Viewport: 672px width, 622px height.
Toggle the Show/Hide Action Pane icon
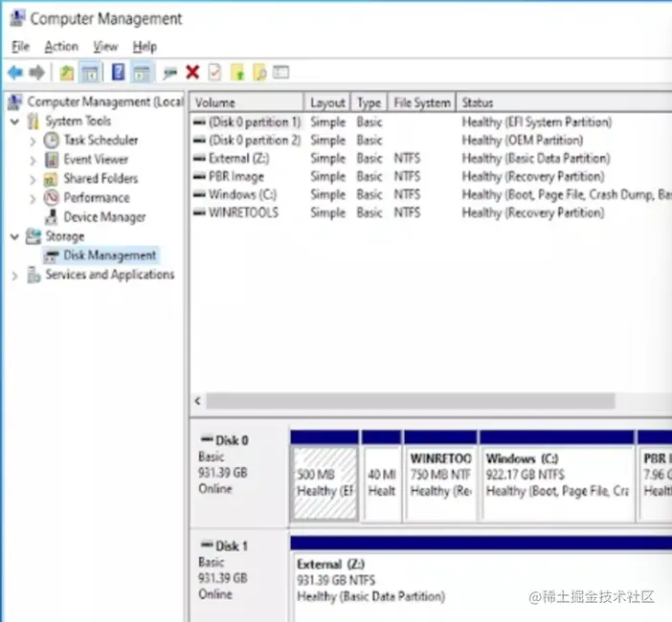[142, 73]
